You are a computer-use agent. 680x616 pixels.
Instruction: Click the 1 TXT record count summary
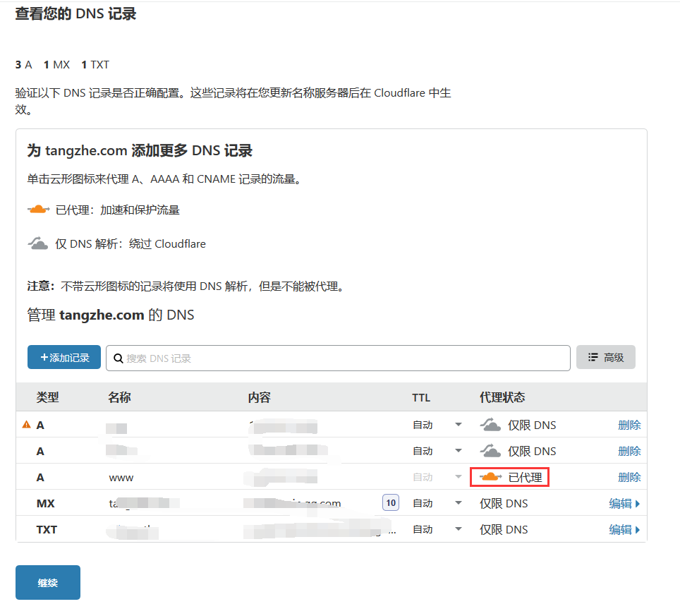point(95,65)
